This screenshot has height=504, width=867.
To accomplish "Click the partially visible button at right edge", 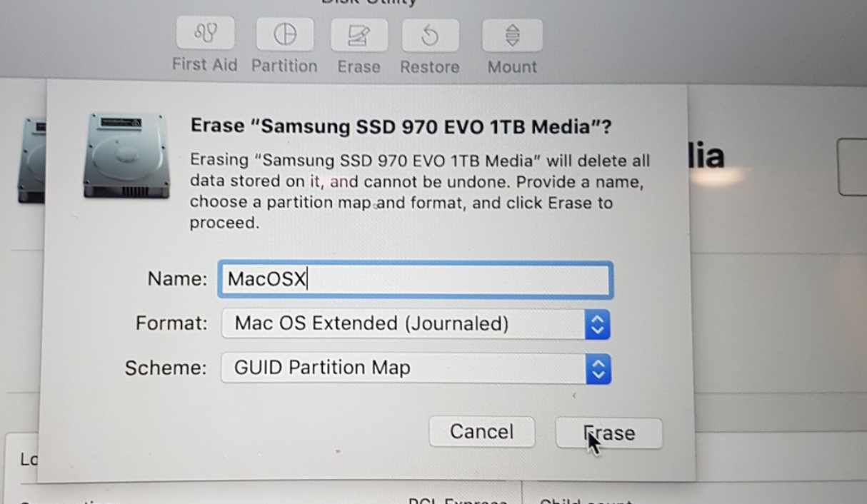I will pyautogui.click(x=852, y=166).
